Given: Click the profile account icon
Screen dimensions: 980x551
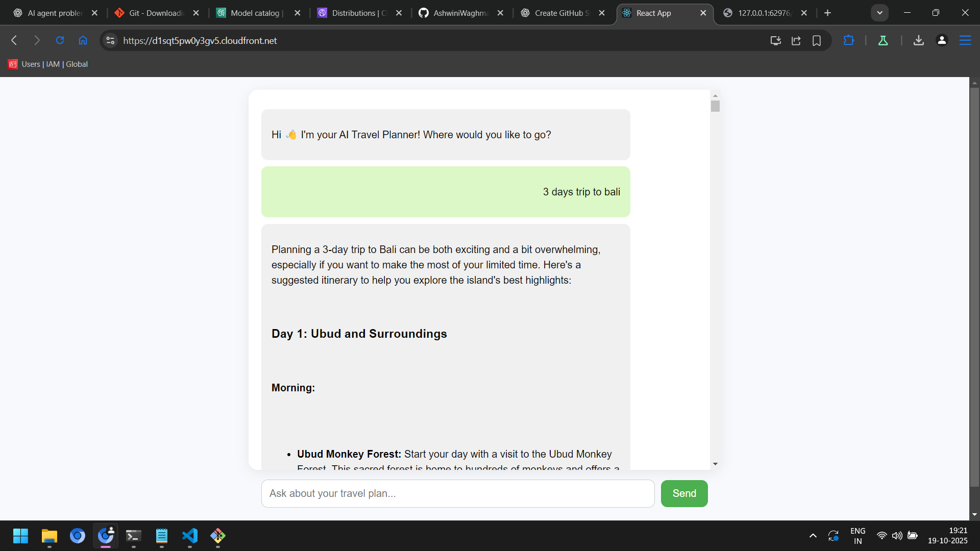Looking at the screenshot, I should (942, 40).
